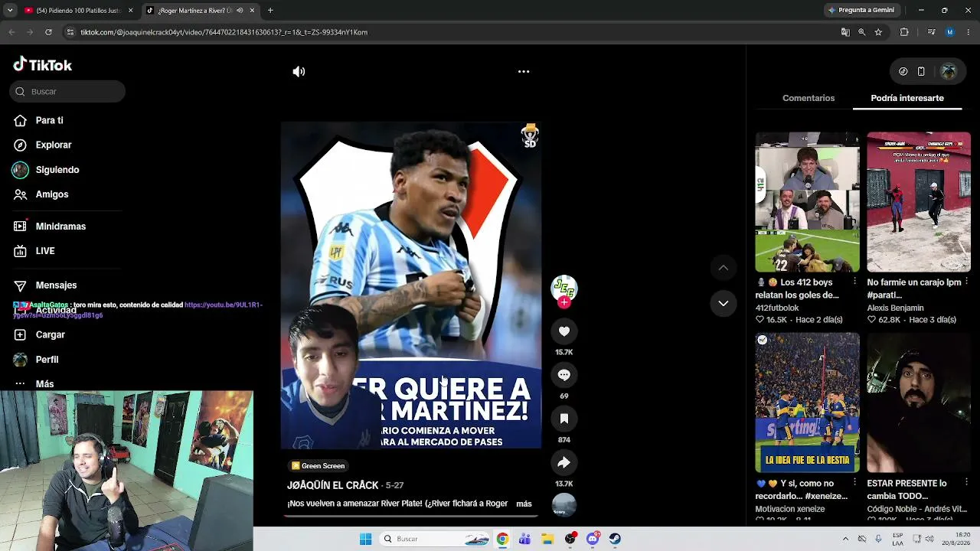Click the Pregunta a Gemini button
980x551 pixels.
861,10
